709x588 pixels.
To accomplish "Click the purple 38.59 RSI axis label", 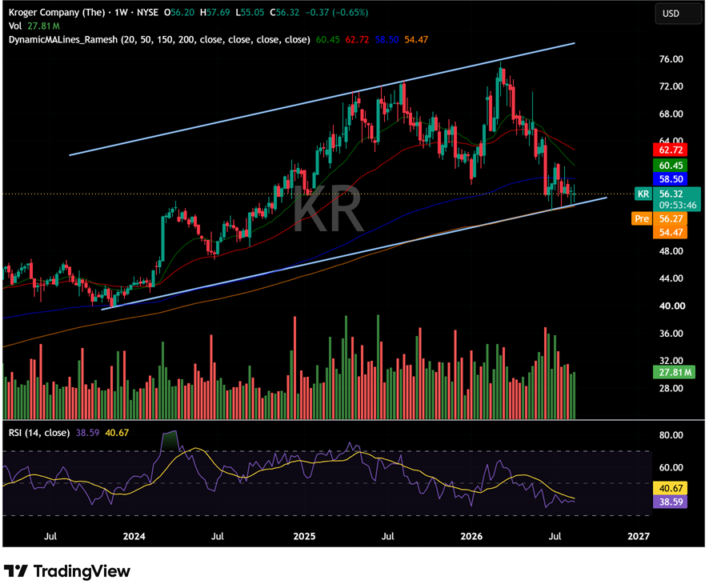I will (x=670, y=502).
